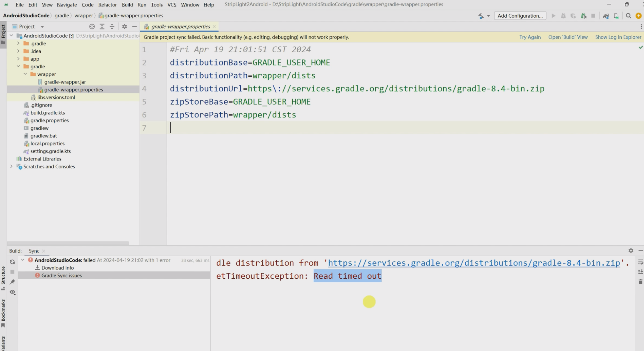Click Select Opened File target icon

[92, 27]
